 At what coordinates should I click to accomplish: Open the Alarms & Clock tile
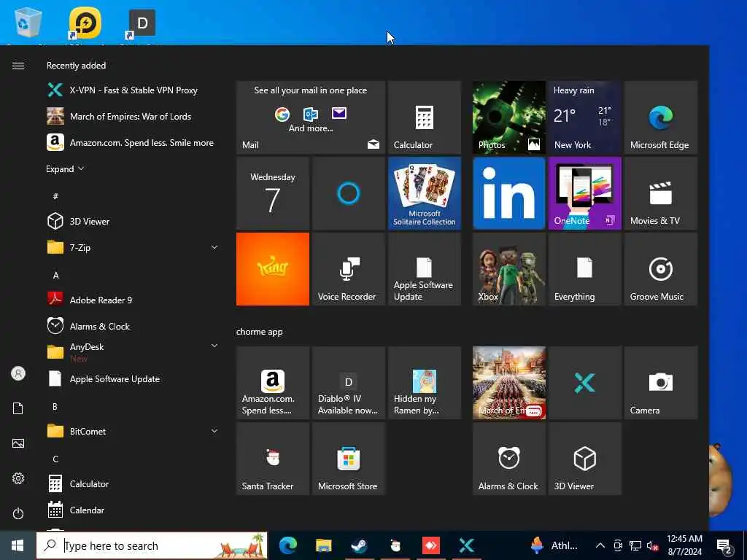[508, 459]
